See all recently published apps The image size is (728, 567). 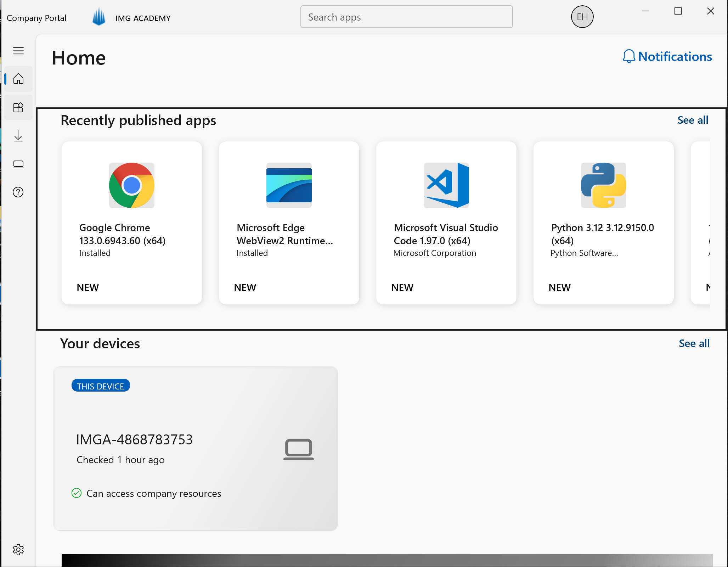pos(693,120)
